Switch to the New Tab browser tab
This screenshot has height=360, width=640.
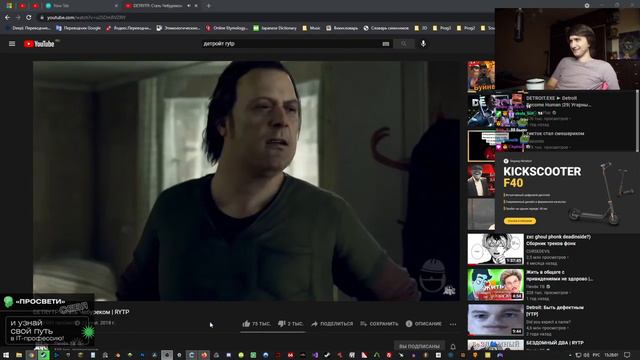point(82,6)
